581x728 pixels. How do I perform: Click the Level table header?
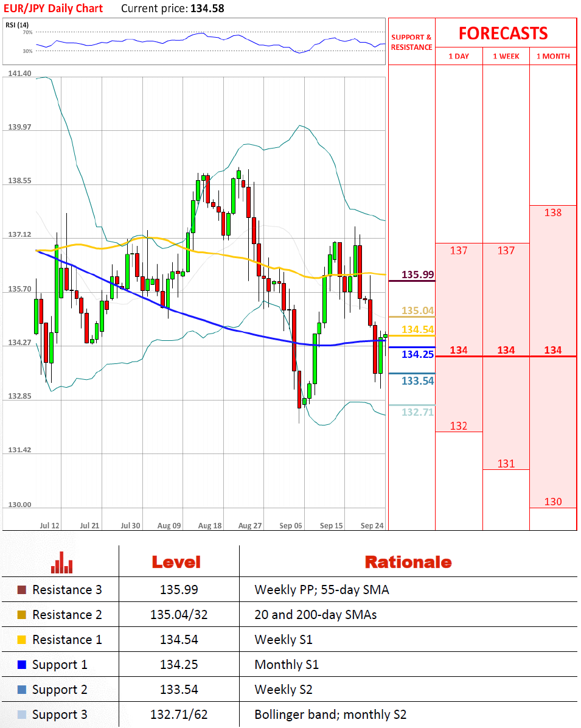tap(176, 562)
